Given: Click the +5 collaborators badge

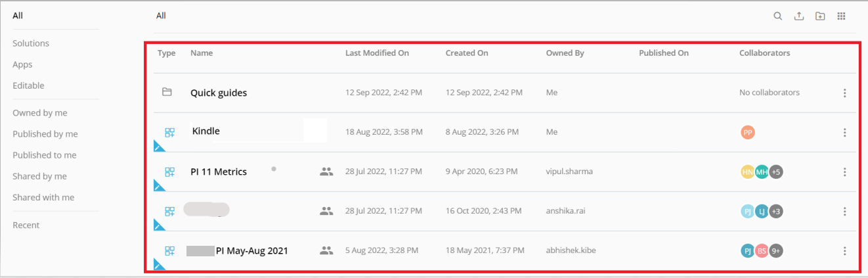Looking at the screenshot, I should [776, 172].
